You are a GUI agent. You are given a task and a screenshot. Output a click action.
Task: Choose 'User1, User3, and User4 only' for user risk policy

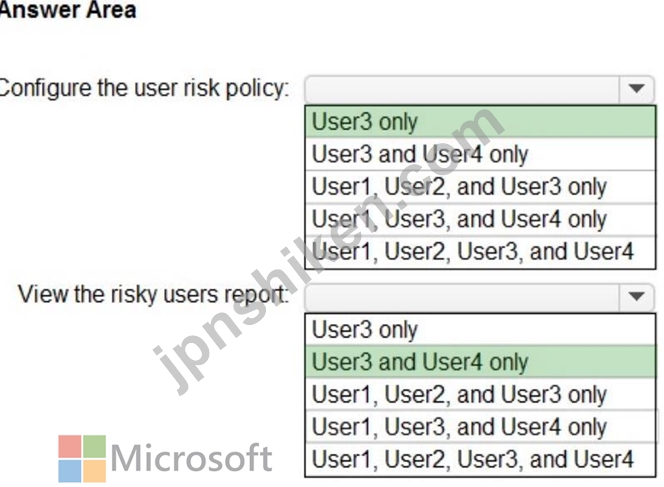coord(480,219)
